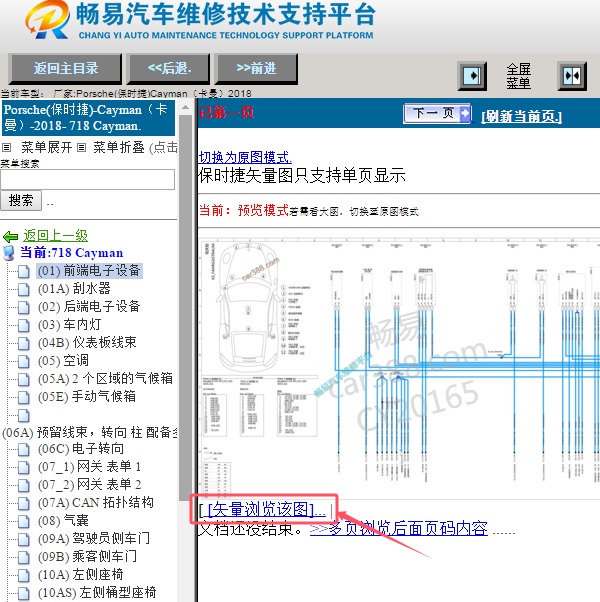Open the (10A) 左侧座椅 tree item
The image size is (600, 602).
[81, 574]
